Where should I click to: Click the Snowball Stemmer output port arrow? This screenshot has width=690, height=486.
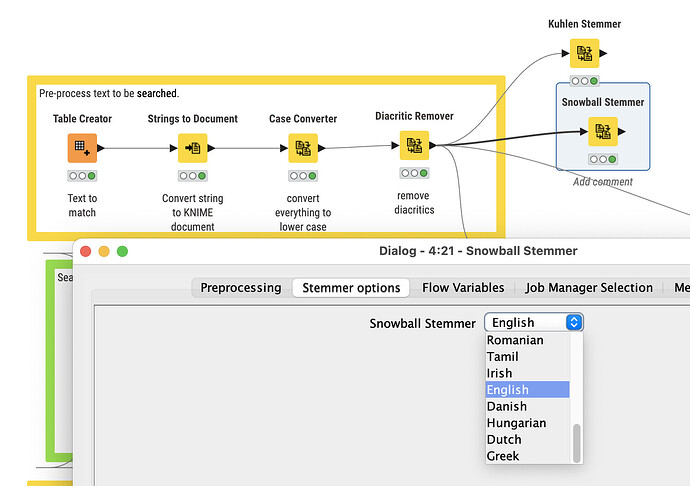coord(622,131)
